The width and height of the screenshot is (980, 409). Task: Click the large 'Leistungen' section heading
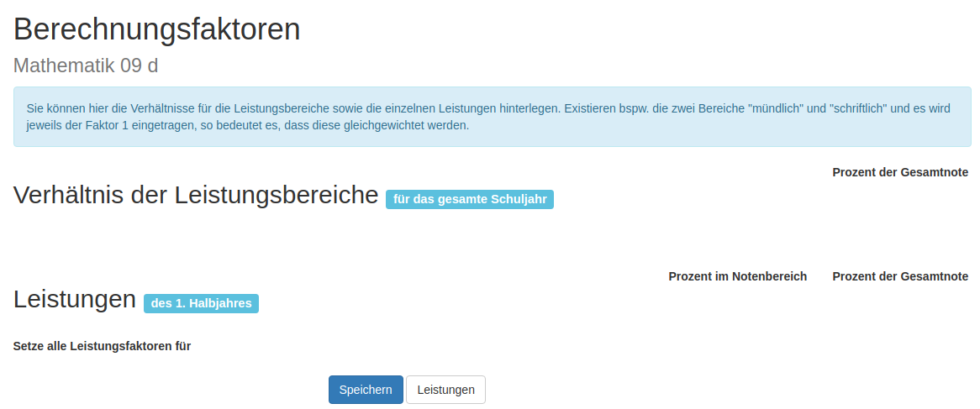click(x=75, y=299)
